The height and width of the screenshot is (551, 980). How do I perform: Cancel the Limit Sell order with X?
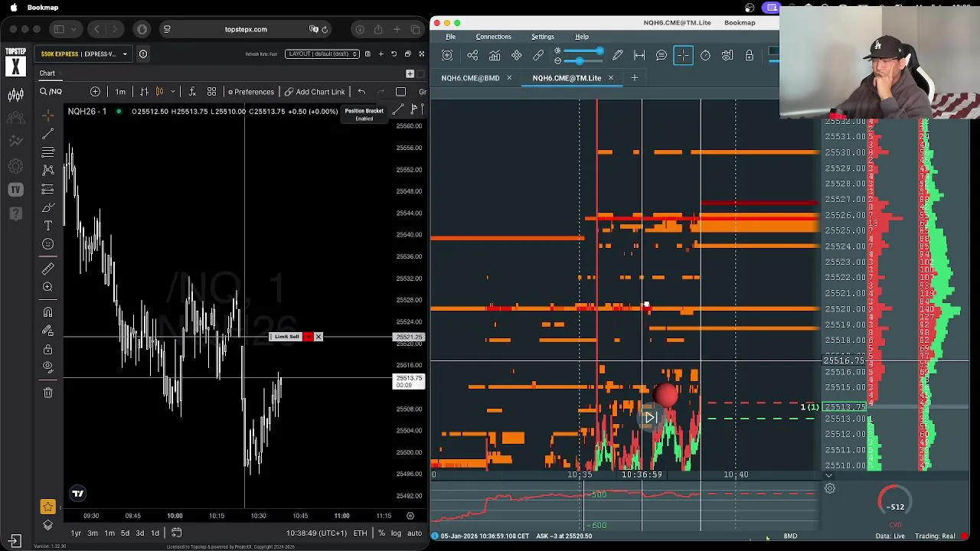point(318,337)
